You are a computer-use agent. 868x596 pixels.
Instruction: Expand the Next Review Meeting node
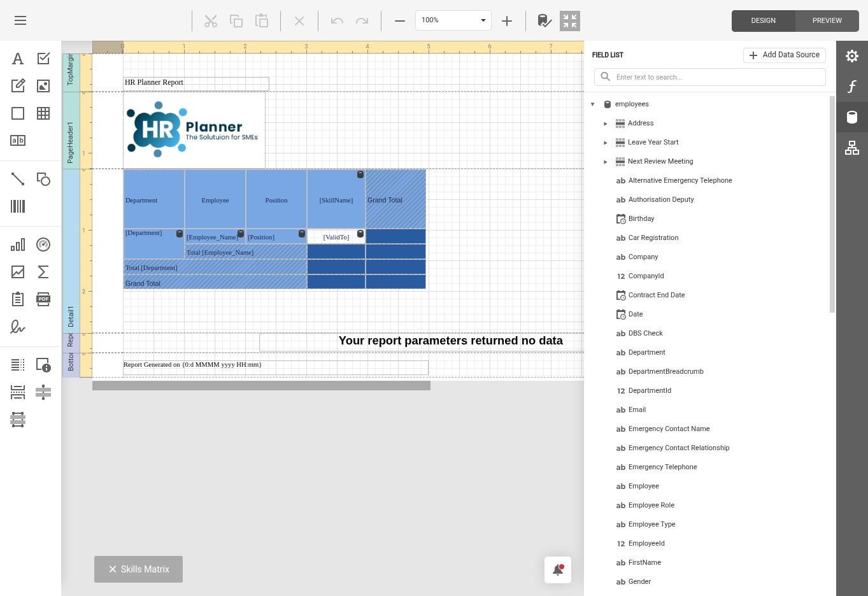pyautogui.click(x=606, y=162)
